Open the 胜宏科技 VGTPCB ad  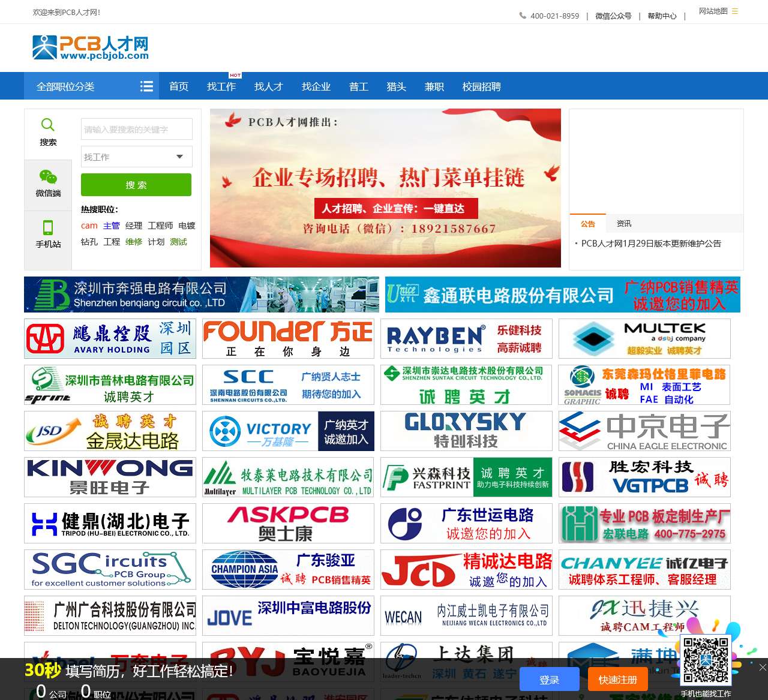[644, 477]
